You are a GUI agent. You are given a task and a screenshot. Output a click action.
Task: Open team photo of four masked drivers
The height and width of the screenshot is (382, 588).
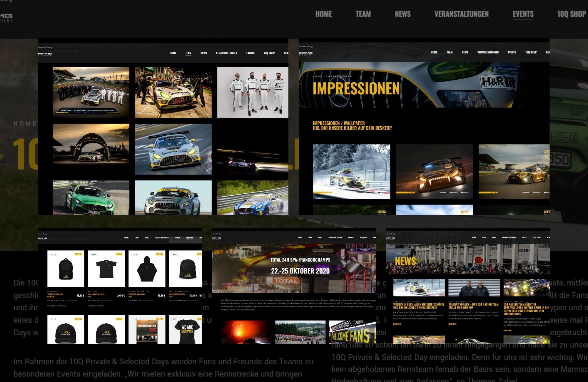[253, 93]
